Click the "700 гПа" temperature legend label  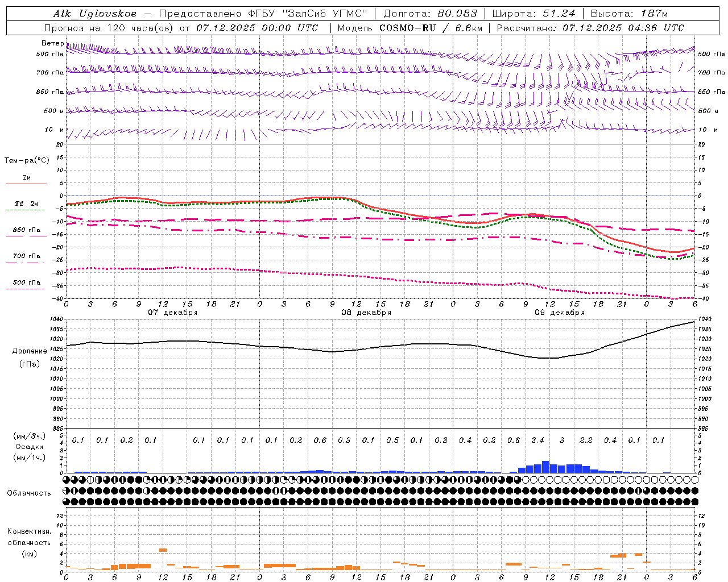27,256
